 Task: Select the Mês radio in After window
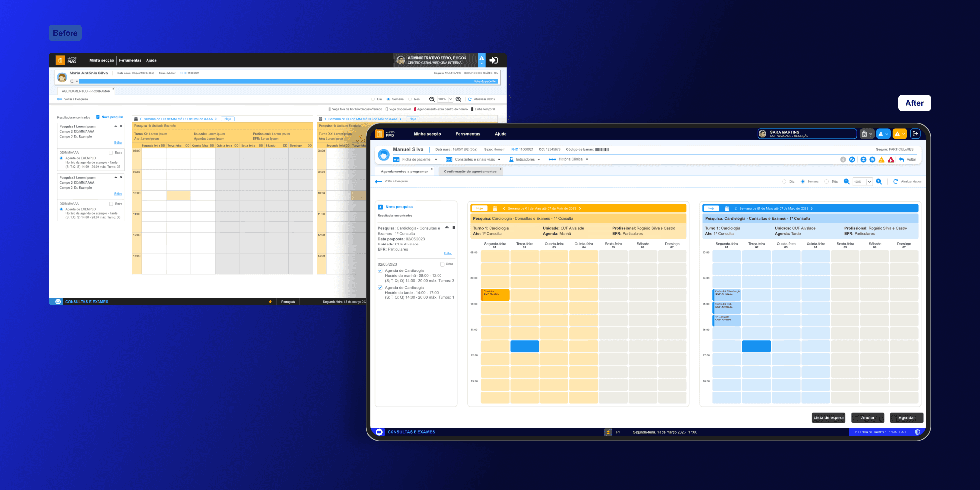coord(826,182)
